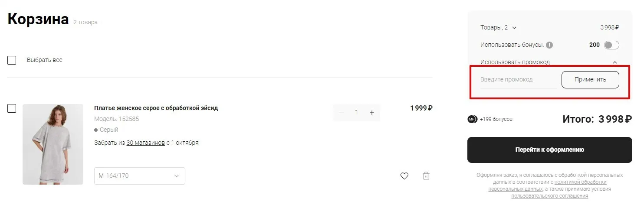Expand the "Товары, 2" summary chevron
This screenshot has height=205, width=644.
[x=515, y=28]
